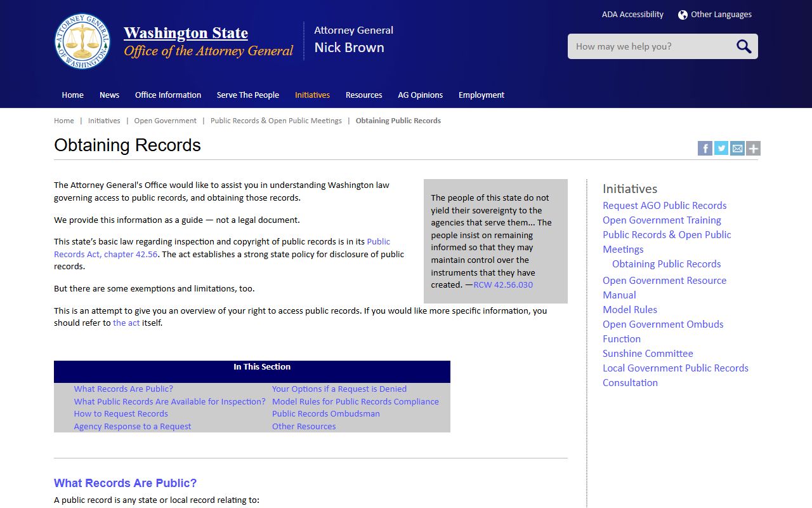Open Model Rules sidebar link
Viewport: 812px width, 508px height.
pos(630,309)
